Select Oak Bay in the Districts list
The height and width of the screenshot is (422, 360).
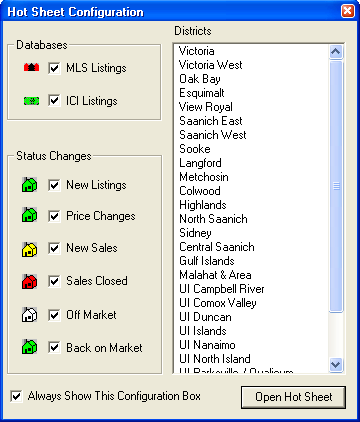click(x=200, y=79)
